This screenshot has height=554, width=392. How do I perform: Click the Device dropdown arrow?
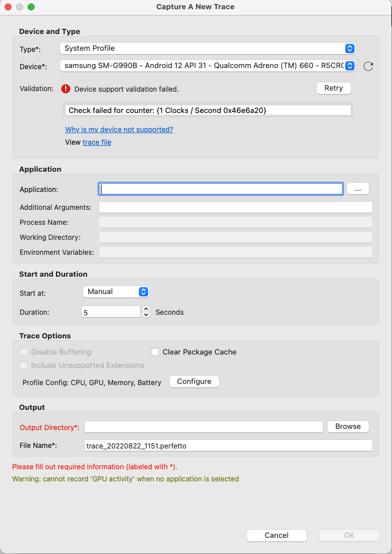click(349, 66)
